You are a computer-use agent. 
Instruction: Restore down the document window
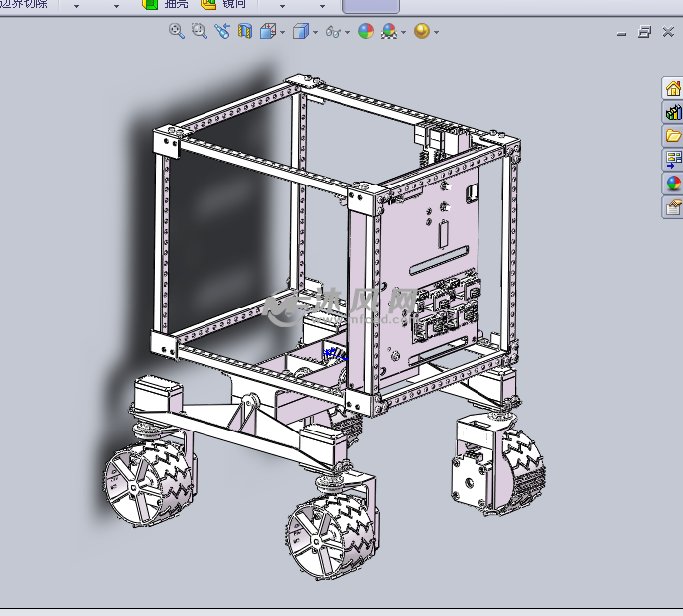645,32
